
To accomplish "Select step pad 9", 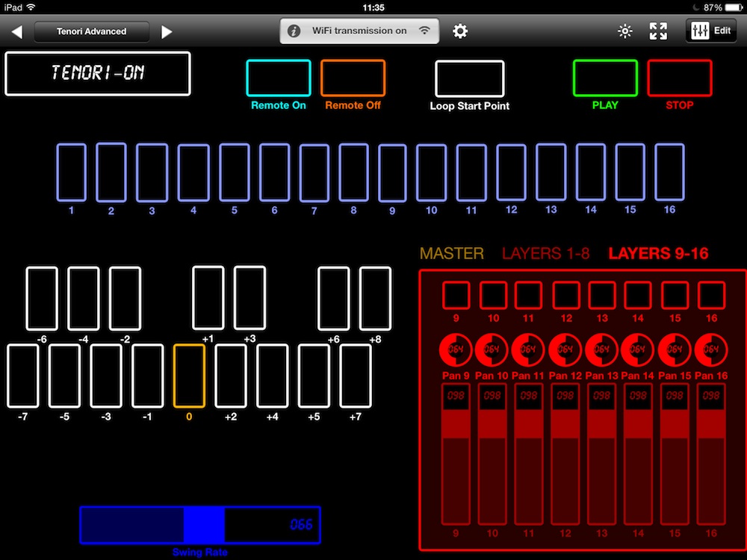I will [392, 173].
